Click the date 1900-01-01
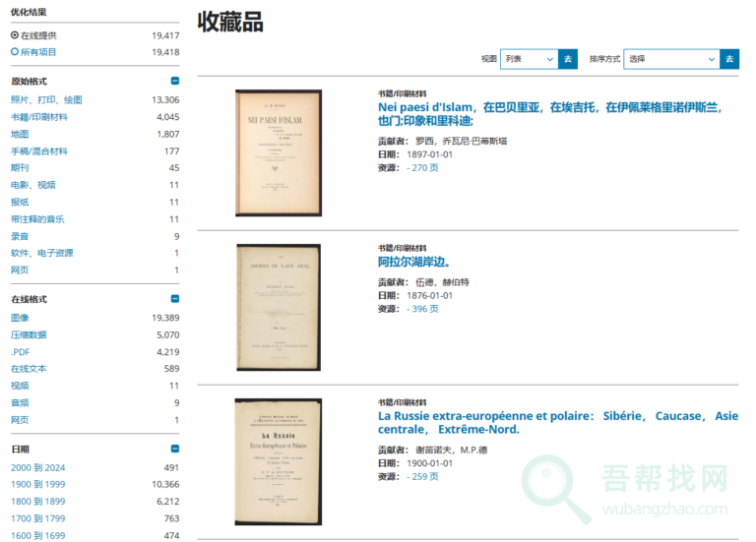Image resolution: width=756 pixels, height=542 pixels. click(x=429, y=463)
